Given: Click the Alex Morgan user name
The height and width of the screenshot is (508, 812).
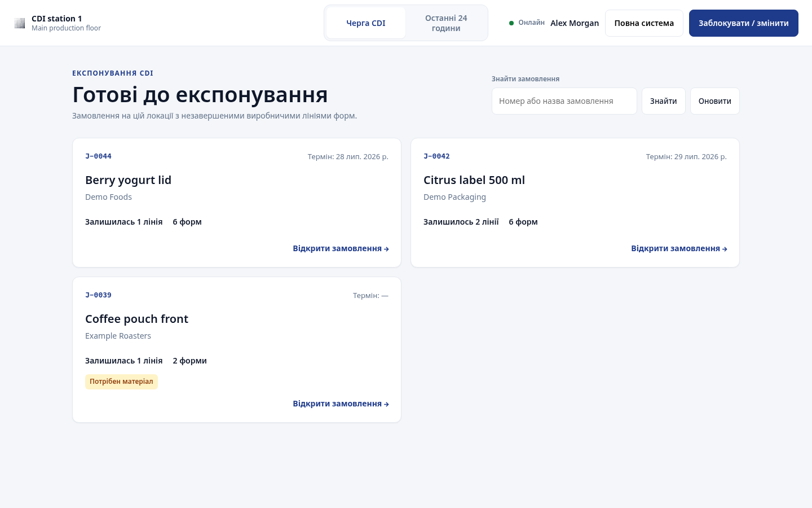Looking at the screenshot, I should [x=575, y=23].
